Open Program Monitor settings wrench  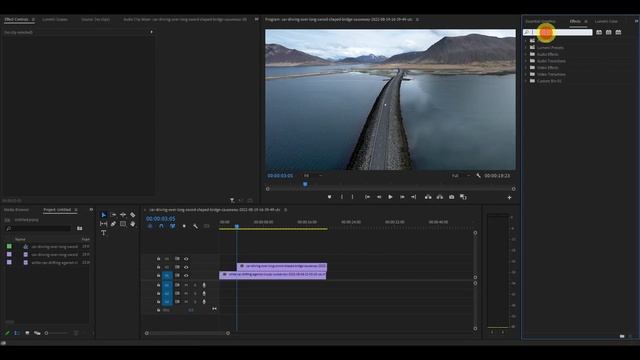coord(478,176)
